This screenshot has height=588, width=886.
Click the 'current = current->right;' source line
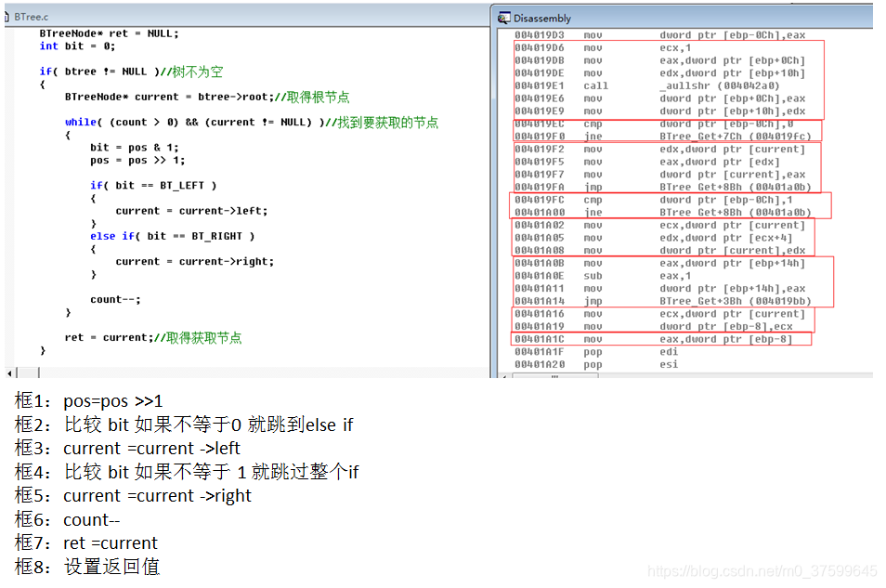pos(194,262)
